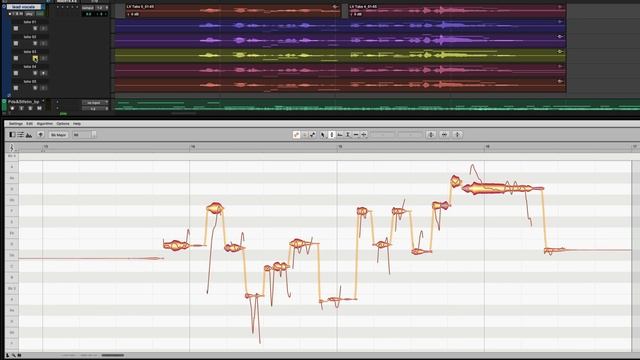Select the highlighted pitch grid icon in toolbar
This screenshot has height=360, width=640.
tap(296, 134)
